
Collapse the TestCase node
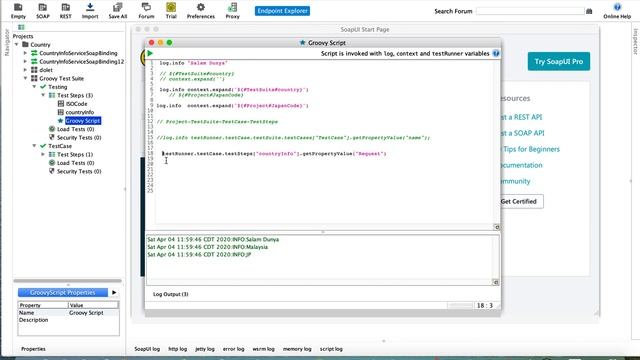tap(34, 146)
